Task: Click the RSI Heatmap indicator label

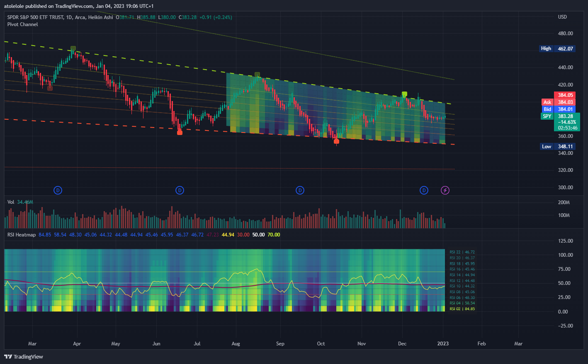Action: (22, 235)
